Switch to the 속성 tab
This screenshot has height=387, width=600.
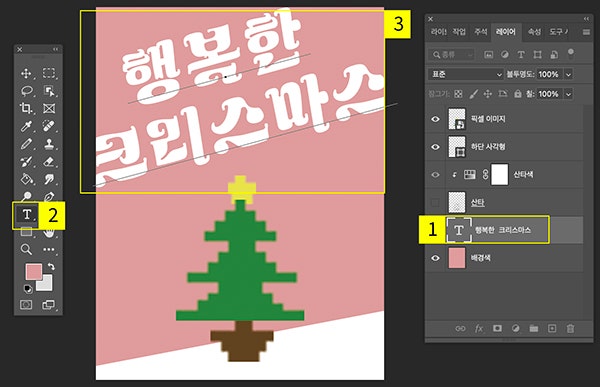[x=534, y=32]
